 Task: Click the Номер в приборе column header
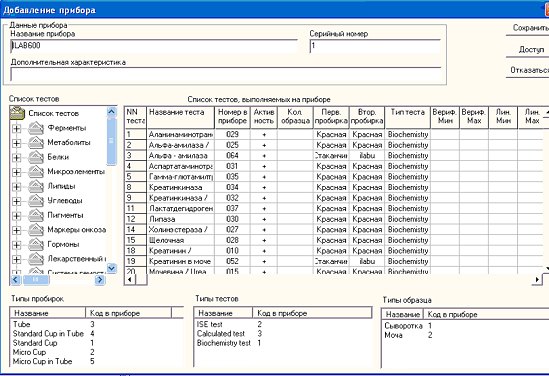click(x=232, y=117)
